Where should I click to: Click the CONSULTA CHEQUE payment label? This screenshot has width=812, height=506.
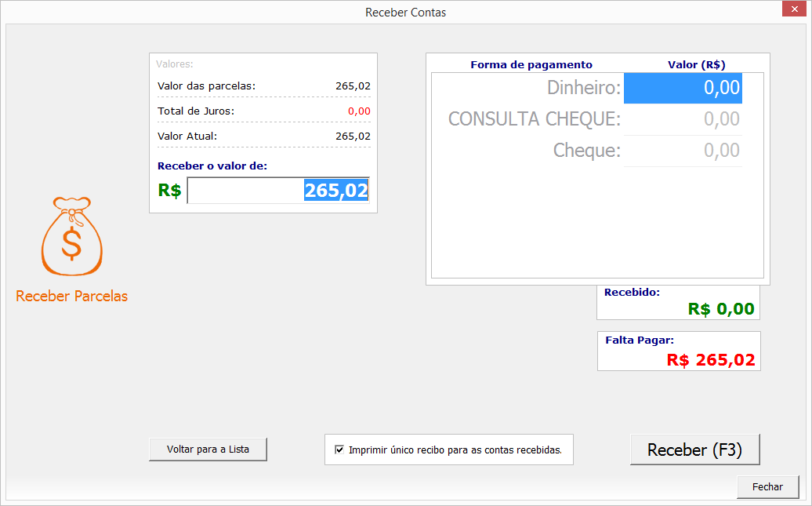pyautogui.click(x=535, y=119)
